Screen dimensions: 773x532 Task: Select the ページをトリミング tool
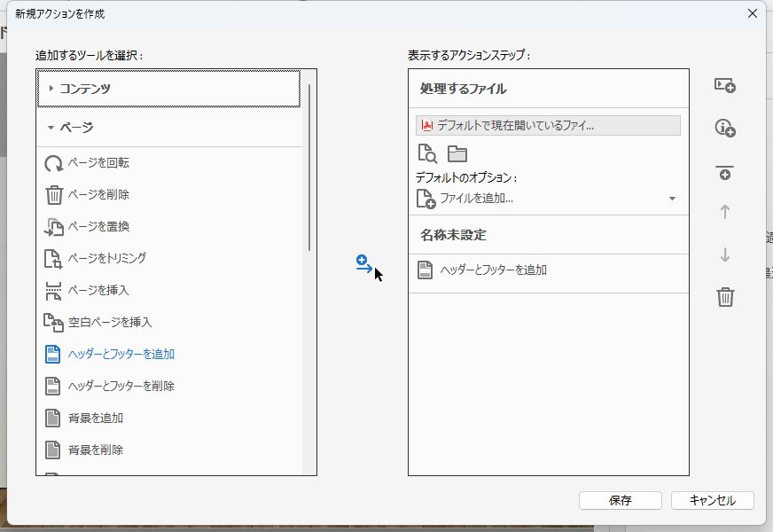[106, 258]
